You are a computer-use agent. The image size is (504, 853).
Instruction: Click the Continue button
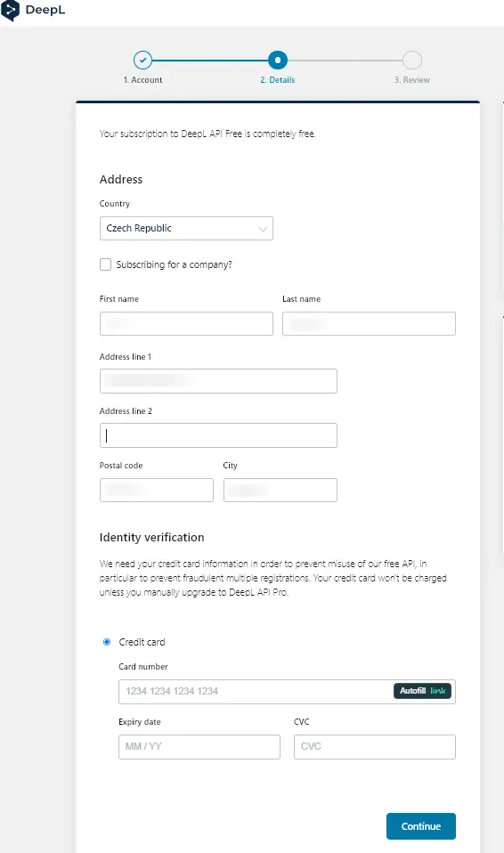(420, 826)
